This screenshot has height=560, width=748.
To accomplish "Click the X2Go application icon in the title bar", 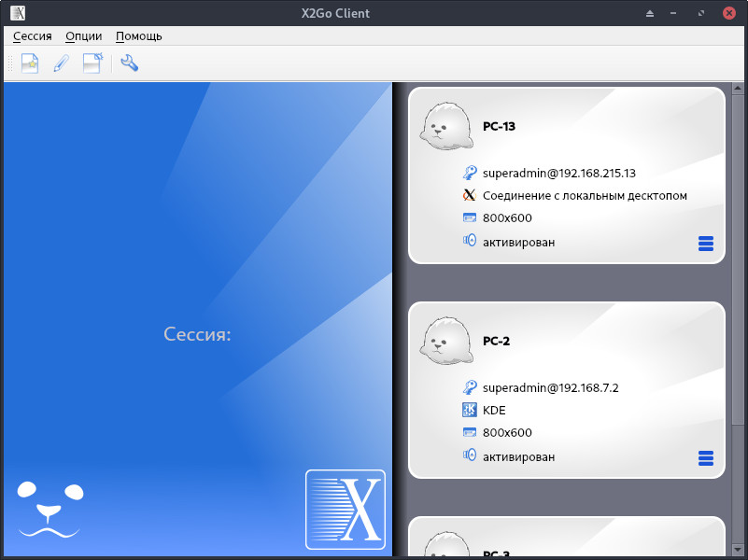I will pos(18,13).
